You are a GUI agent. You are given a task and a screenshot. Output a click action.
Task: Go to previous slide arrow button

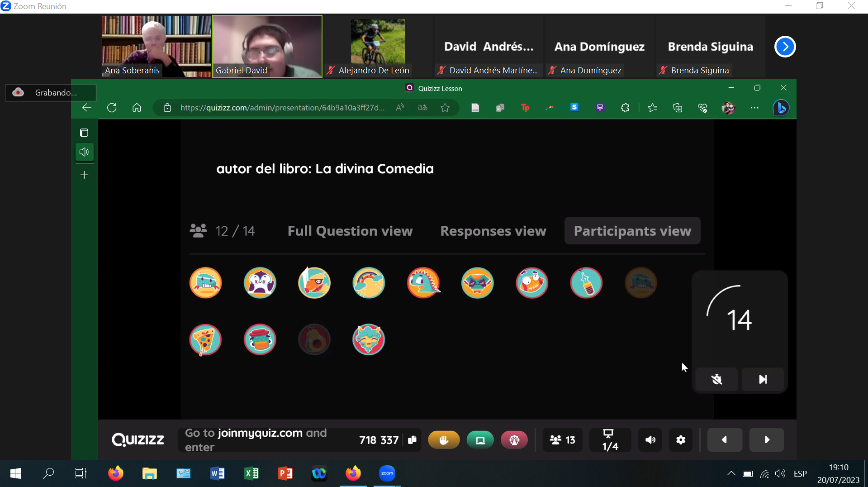(724, 440)
